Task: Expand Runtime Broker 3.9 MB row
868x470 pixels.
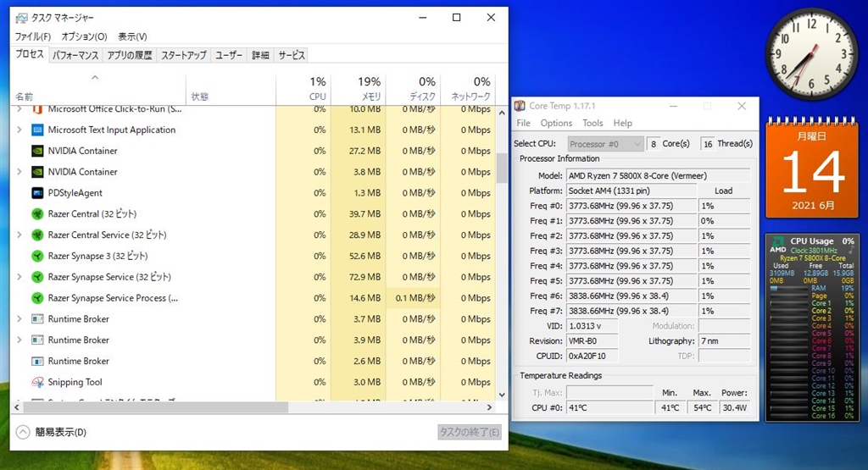Action: click(19, 340)
